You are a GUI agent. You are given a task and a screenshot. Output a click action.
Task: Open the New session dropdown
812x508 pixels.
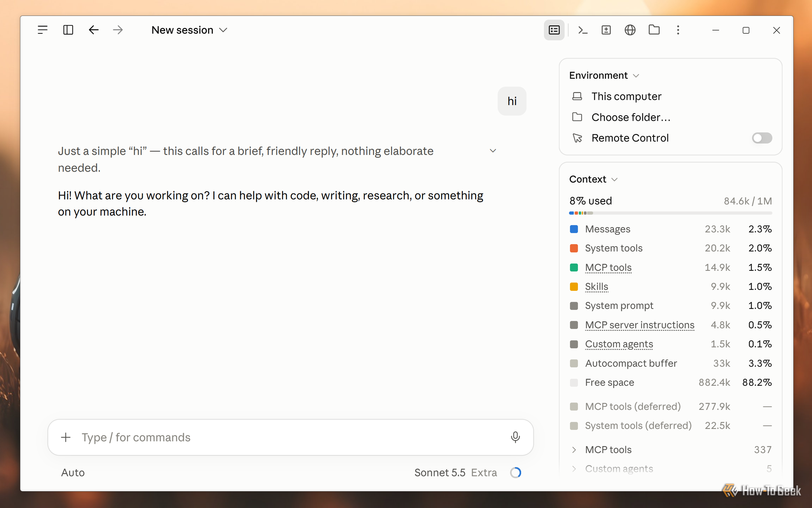point(190,30)
